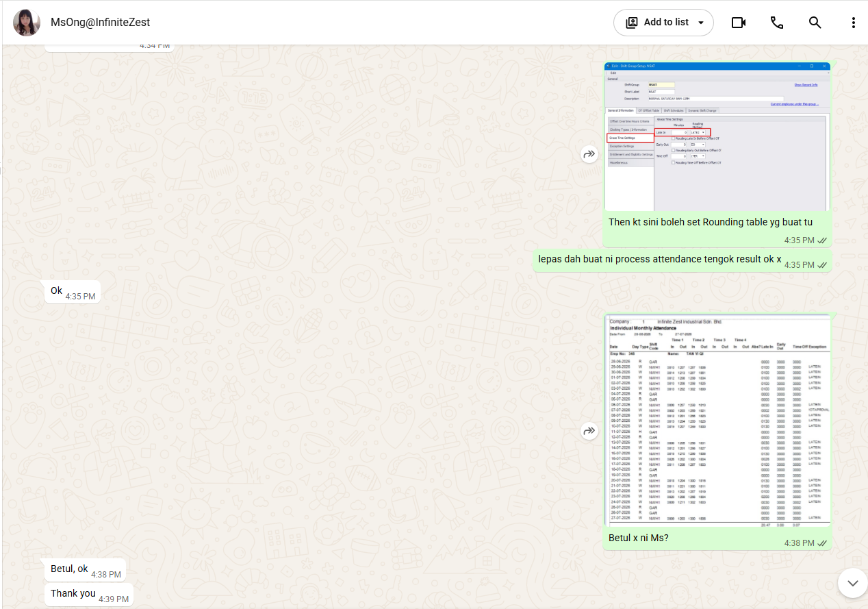Click the 'Ok' message bubble
868x609 pixels.
pos(73,293)
